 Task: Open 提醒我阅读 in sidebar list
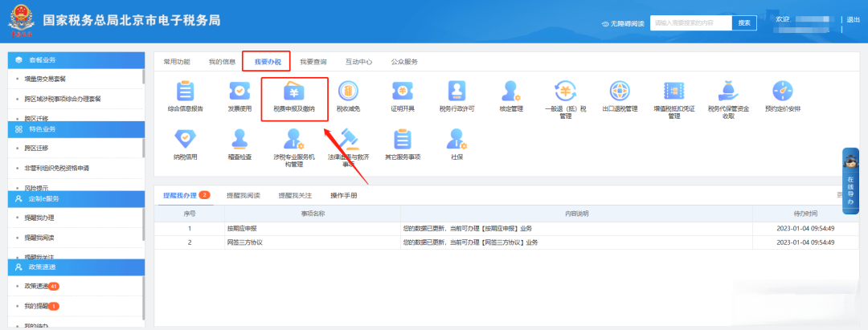tap(39, 238)
